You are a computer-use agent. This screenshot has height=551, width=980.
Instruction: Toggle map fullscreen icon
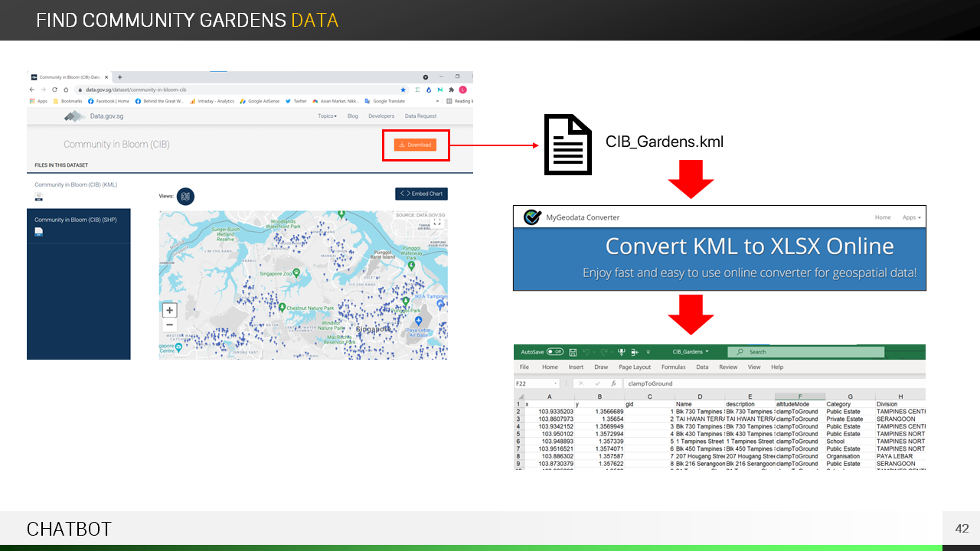pyautogui.click(x=437, y=222)
